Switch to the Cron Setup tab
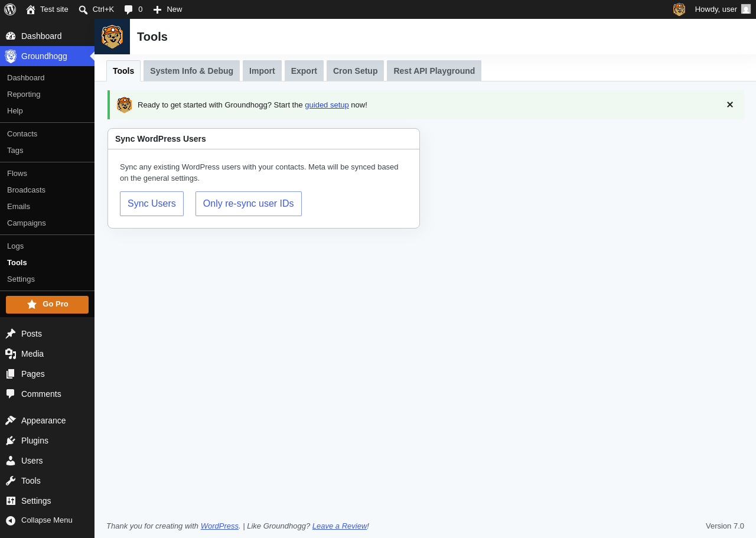 [x=355, y=71]
